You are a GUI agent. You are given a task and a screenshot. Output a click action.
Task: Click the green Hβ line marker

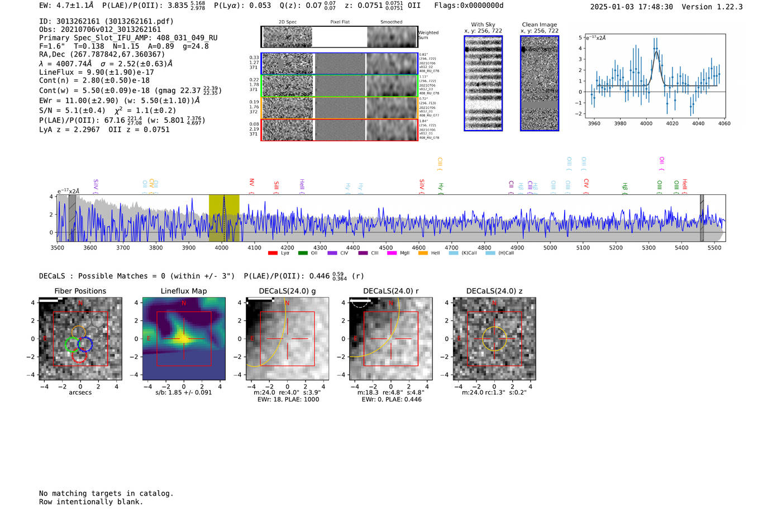click(x=625, y=188)
